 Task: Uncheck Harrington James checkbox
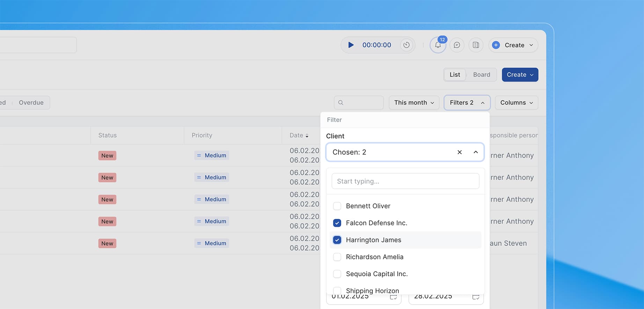pos(337,240)
